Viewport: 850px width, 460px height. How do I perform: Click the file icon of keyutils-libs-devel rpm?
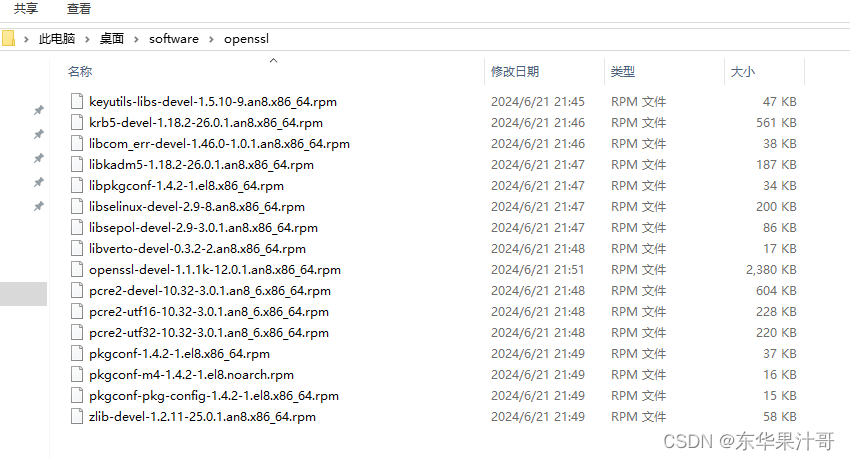pos(77,102)
